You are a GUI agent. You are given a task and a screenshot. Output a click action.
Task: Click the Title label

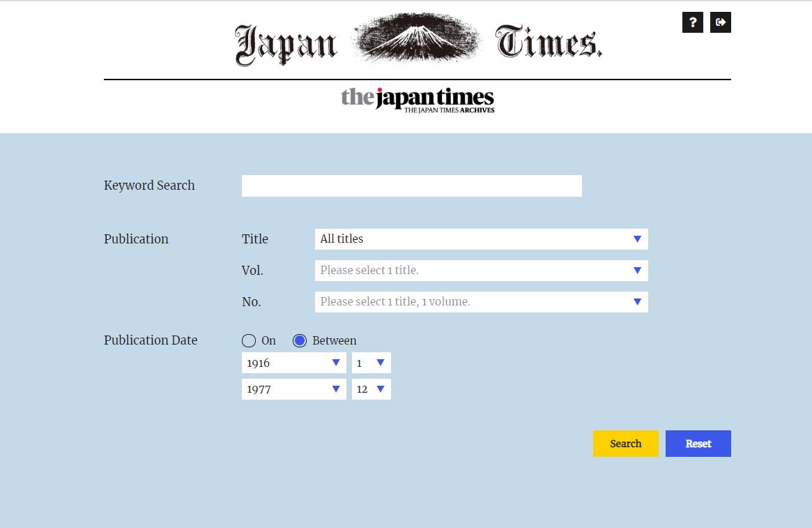click(x=255, y=239)
